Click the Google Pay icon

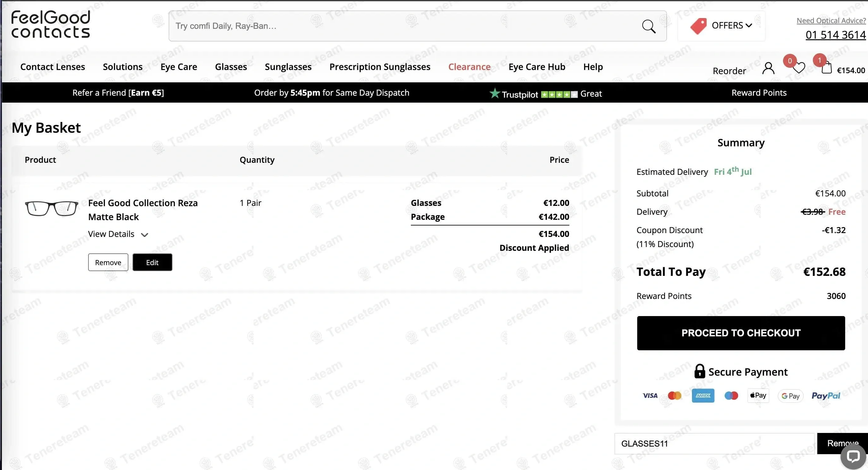tap(791, 396)
